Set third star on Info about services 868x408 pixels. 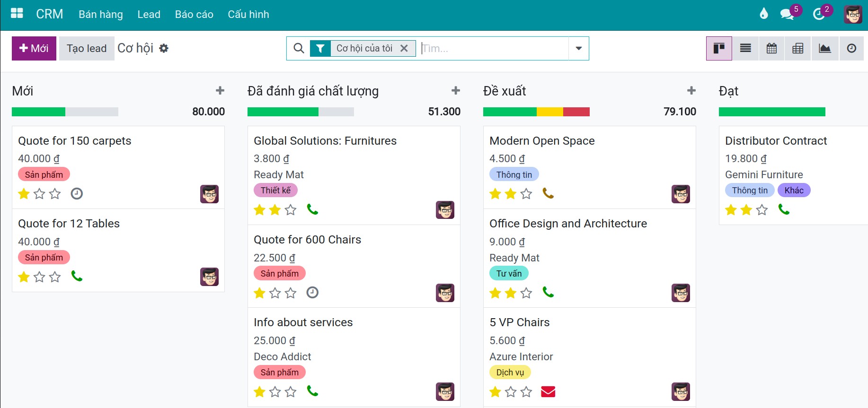[291, 391]
